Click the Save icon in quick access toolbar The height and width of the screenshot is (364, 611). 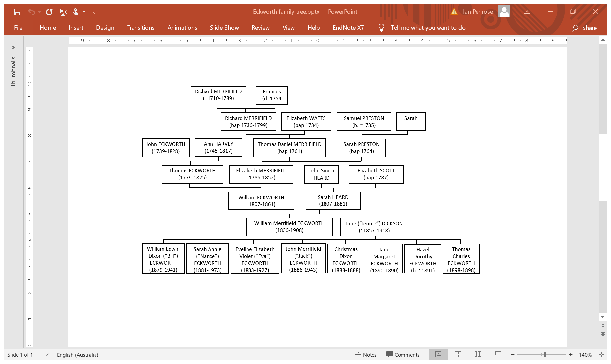pyautogui.click(x=17, y=12)
